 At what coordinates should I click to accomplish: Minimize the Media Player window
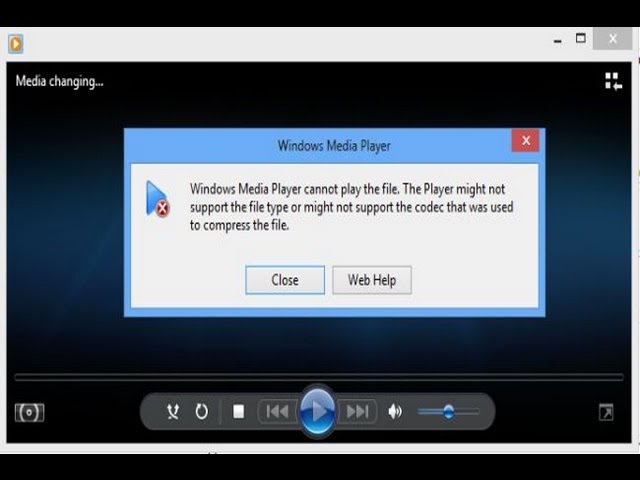coord(558,41)
